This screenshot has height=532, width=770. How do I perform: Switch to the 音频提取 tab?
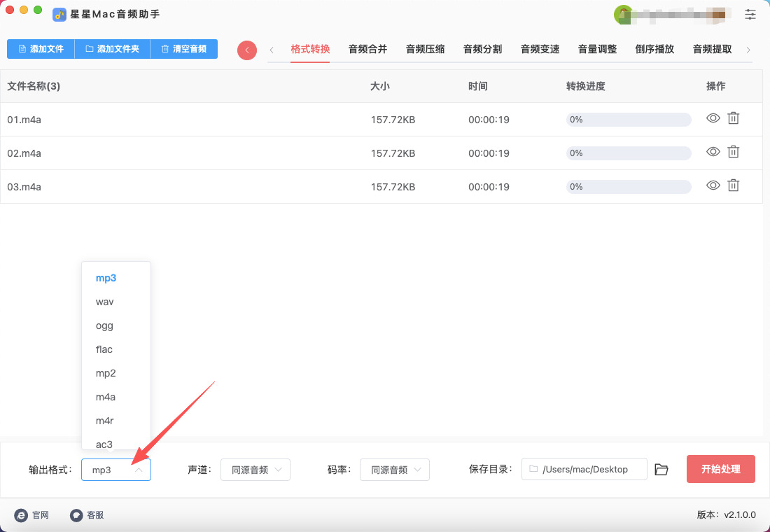pyautogui.click(x=712, y=49)
